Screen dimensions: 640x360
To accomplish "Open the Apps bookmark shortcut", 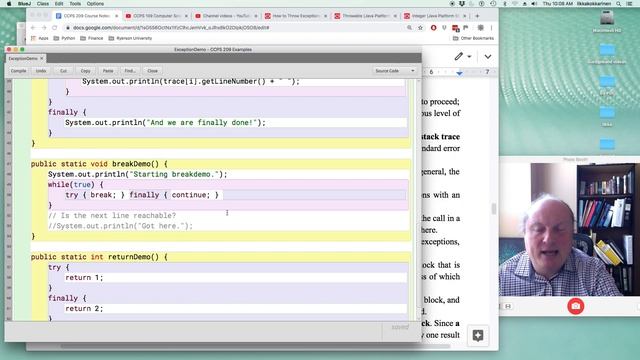I will (40, 38).
